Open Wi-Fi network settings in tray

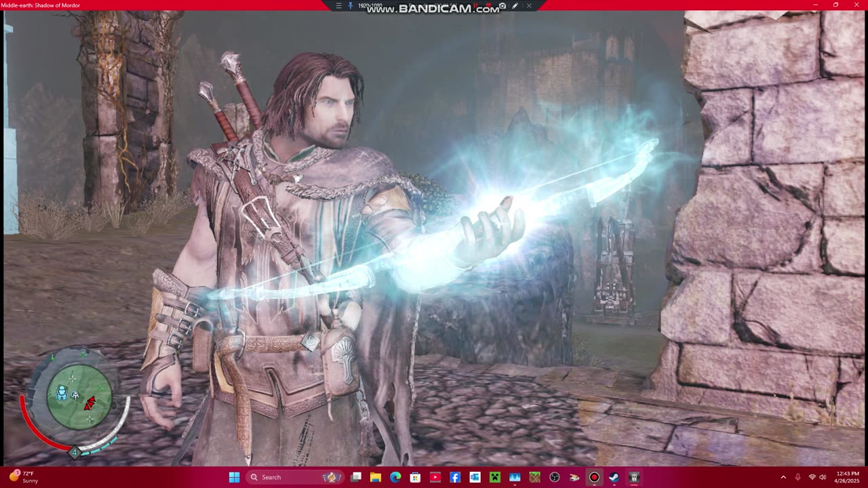812,477
